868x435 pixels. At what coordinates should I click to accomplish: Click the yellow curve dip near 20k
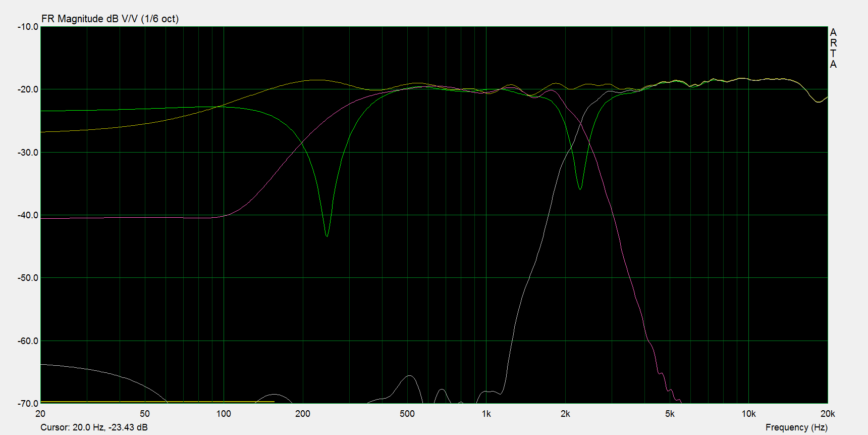[819, 102]
